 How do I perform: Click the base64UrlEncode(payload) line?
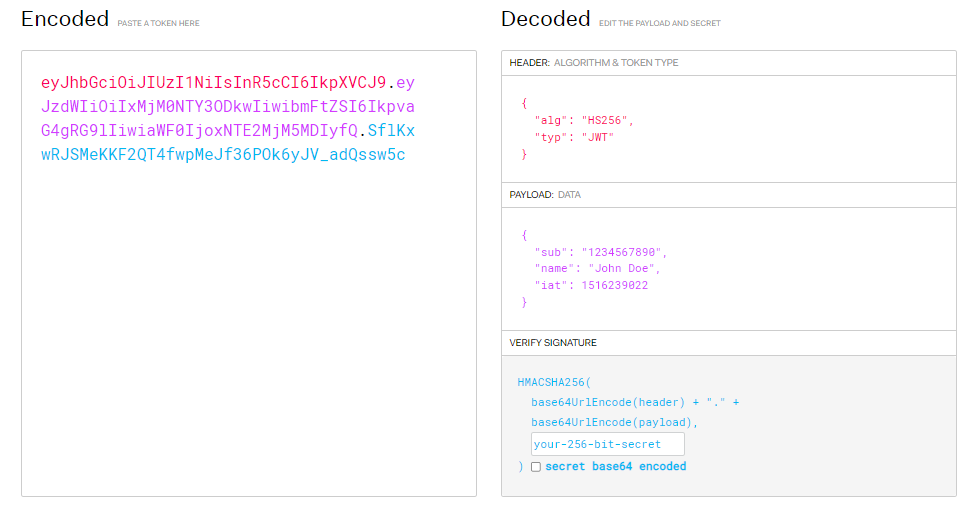tap(614, 422)
